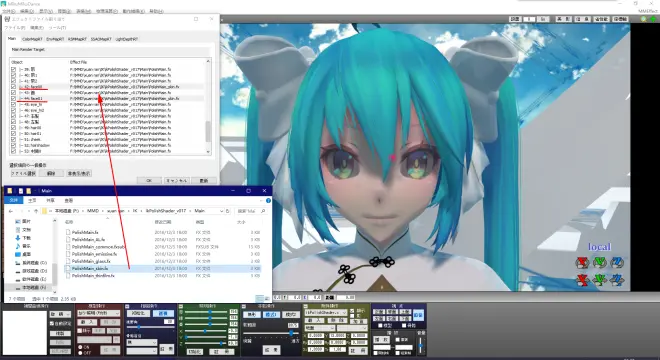Click the green Y-axis move icon in viewport
Viewport: 660px width, 360px height.
pos(600,280)
